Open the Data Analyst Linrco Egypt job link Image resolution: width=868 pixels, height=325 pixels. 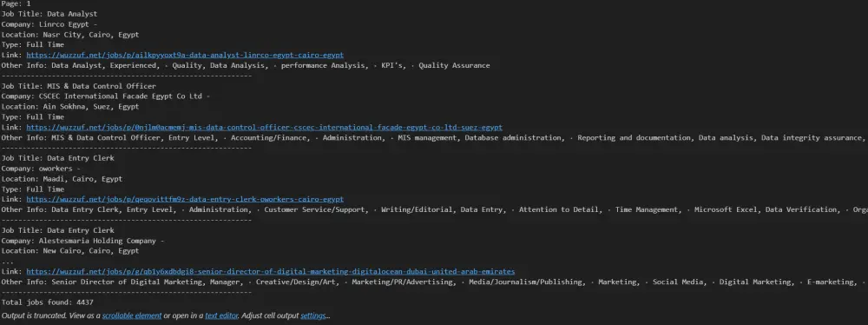[185, 55]
